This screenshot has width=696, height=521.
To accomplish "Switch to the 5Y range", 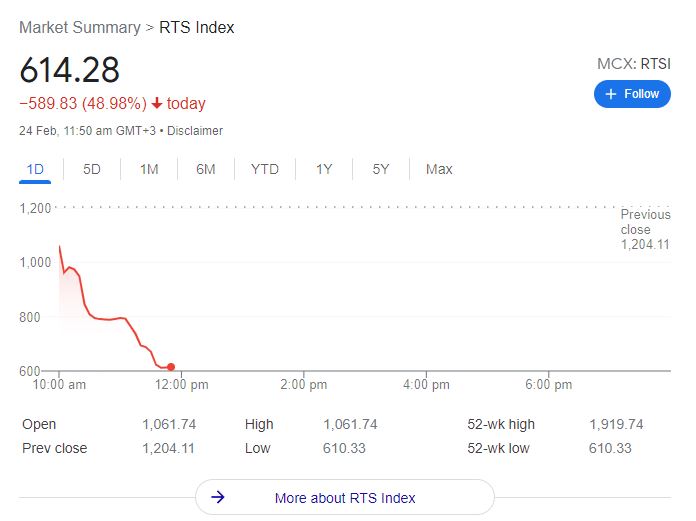I will [381, 169].
